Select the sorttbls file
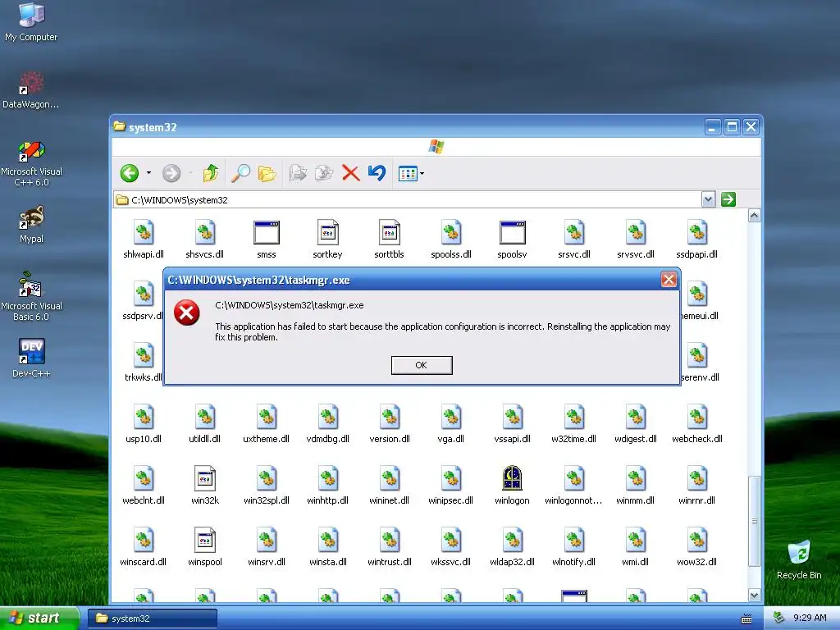Screen dimensions: 840x630 coord(389,240)
